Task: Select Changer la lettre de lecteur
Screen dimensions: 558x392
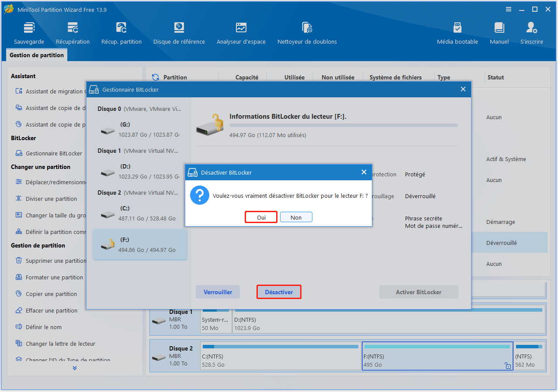Action: [55, 344]
